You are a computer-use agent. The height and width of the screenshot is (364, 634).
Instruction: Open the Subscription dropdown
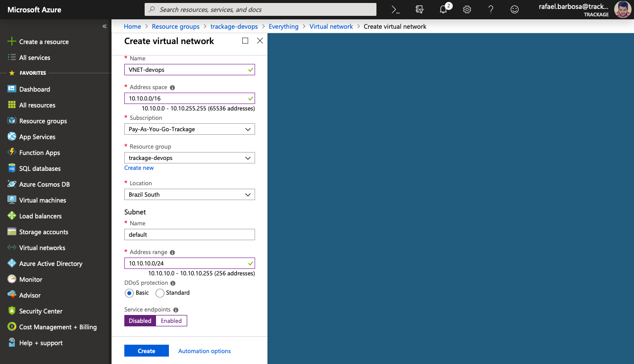click(x=190, y=129)
